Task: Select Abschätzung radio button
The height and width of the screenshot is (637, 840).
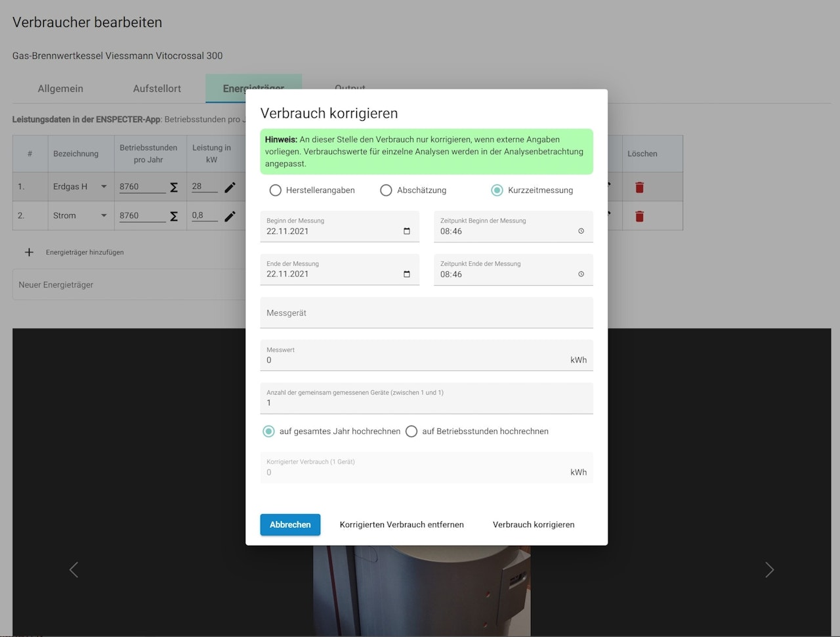Action: (x=386, y=190)
